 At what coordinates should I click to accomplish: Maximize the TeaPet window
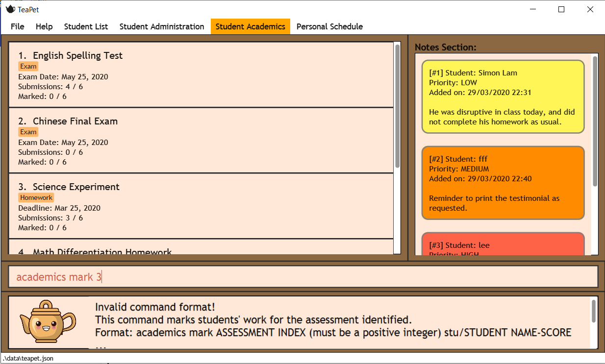(562, 9)
